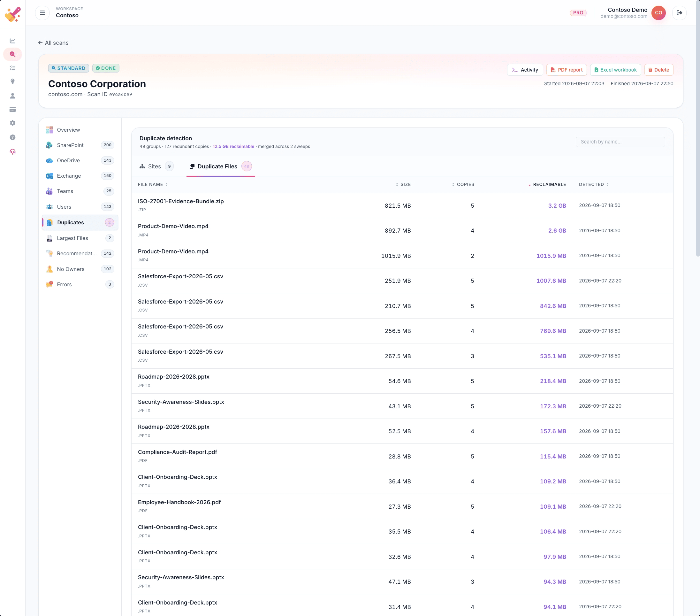Click the No Owners icon
Viewport: 700px width, 616px height.
click(x=49, y=269)
